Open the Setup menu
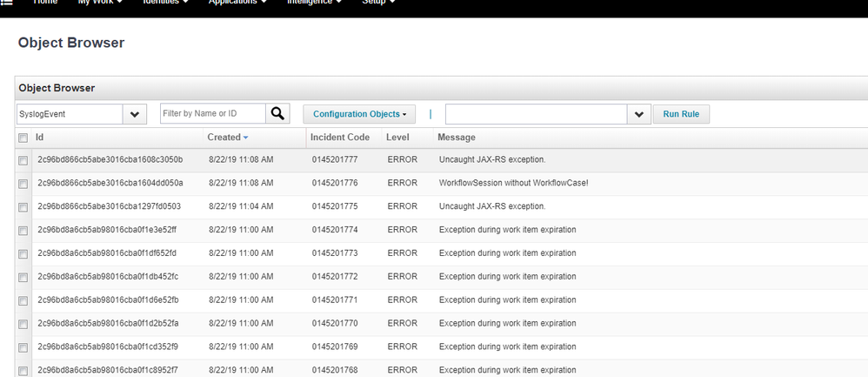The width and height of the screenshot is (868, 377). (378, 3)
